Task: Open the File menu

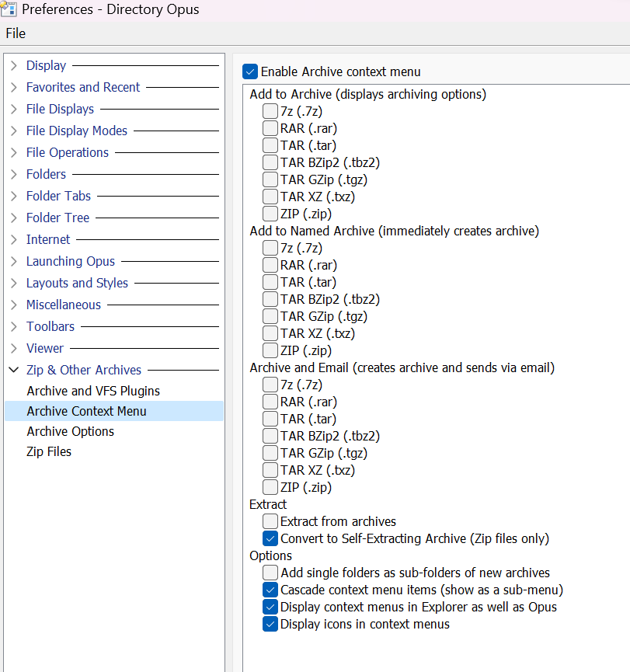Action: (16, 33)
